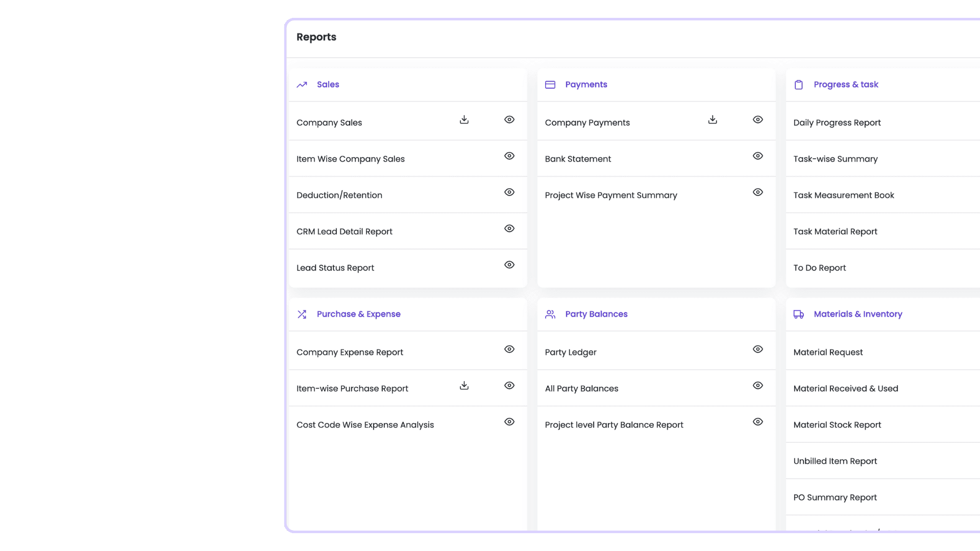The image size is (980, 551).
Task: Open the Material Stock Report
Action: coord(837,424)
